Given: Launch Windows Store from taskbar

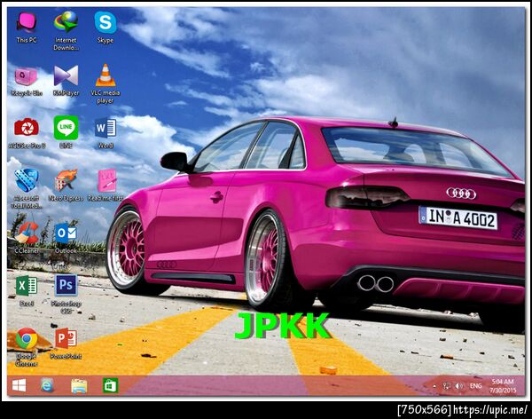Looking at the screenshot, I should pyautogui.click(x=110, y=385).
